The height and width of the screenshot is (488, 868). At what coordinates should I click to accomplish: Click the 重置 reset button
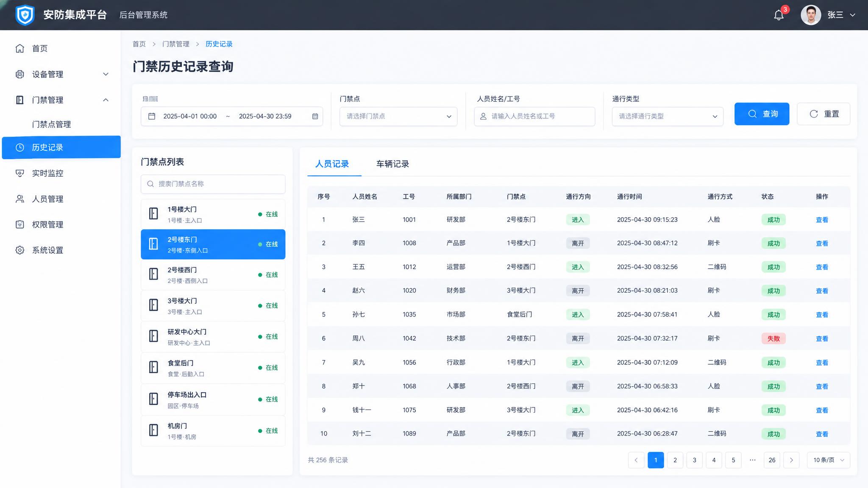[823, 114]
